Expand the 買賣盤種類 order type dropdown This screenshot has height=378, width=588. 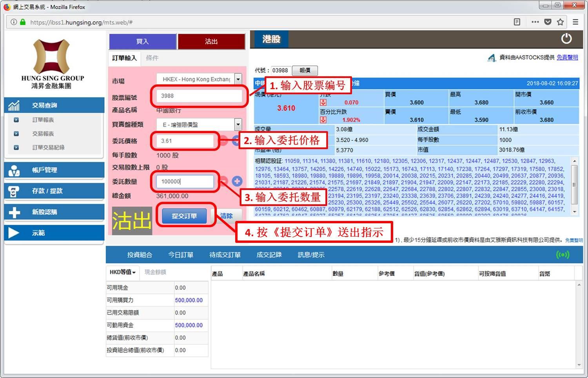coord(238,125)
